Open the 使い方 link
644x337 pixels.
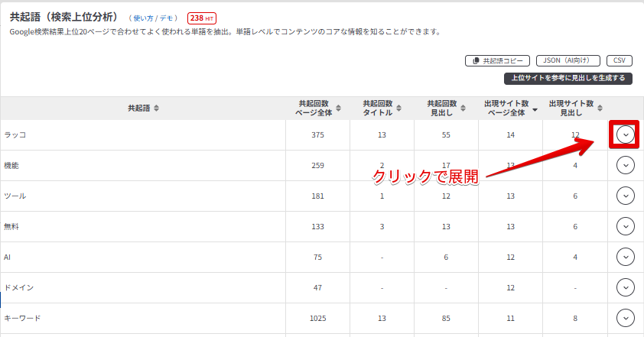click(143, 18)
